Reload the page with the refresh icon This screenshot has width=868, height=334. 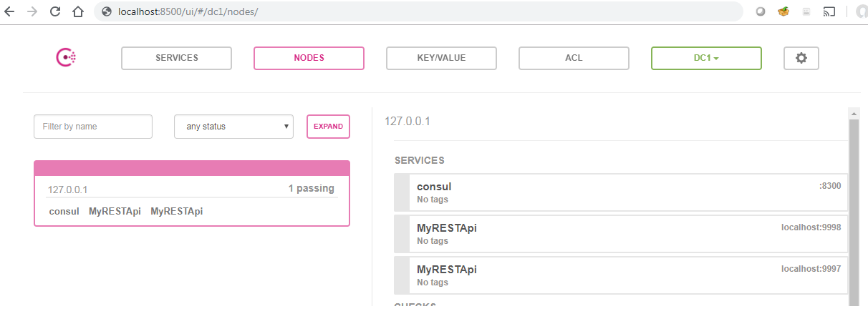tap(54, 11)
